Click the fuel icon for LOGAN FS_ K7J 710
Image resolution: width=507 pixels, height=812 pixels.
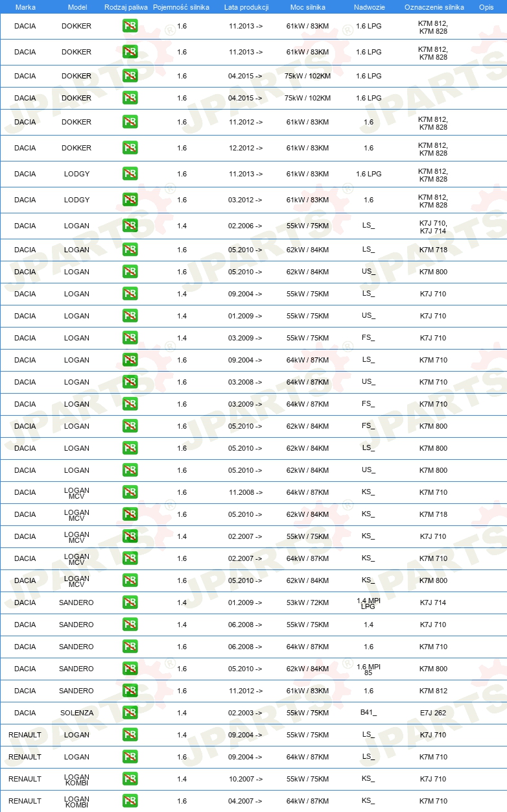point(130,338)
